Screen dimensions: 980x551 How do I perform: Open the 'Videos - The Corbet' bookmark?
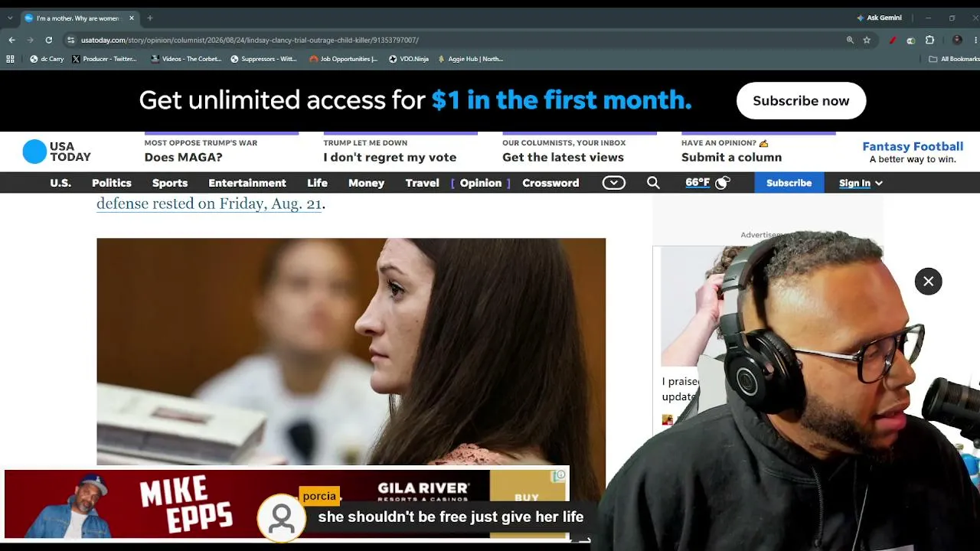point(186,59)
